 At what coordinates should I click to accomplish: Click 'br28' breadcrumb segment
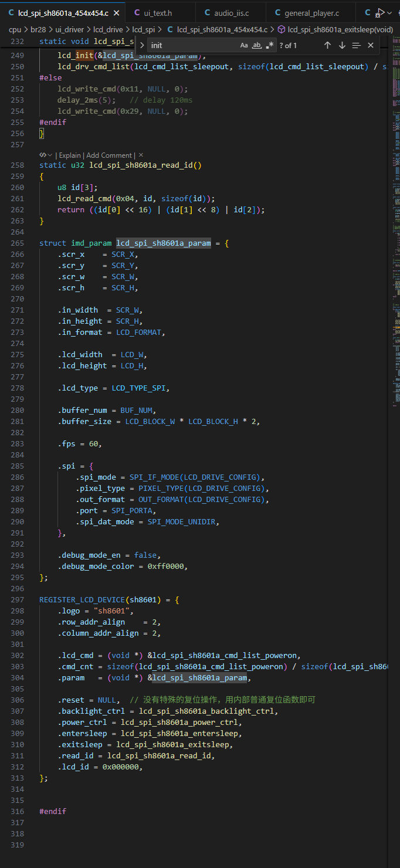pyautogui.click(x=38, y=29)
